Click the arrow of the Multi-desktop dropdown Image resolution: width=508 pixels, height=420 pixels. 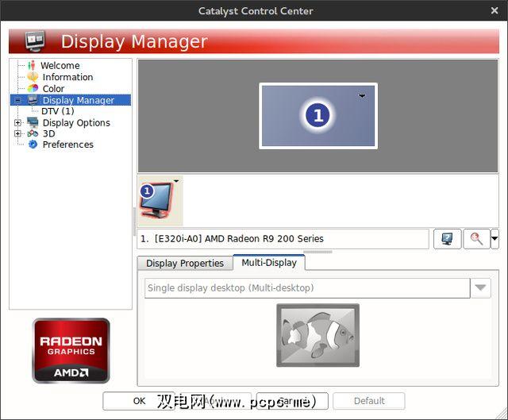click(x=480, y=288)
